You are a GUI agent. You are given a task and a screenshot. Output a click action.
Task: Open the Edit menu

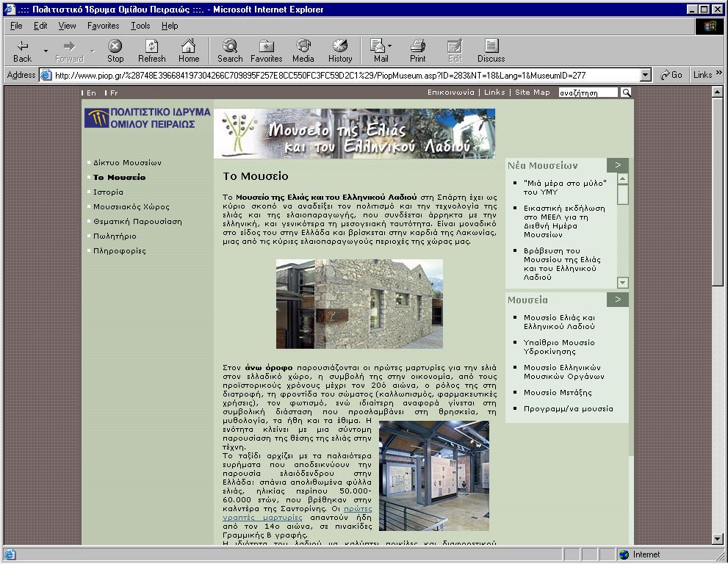tap(40, 26)
